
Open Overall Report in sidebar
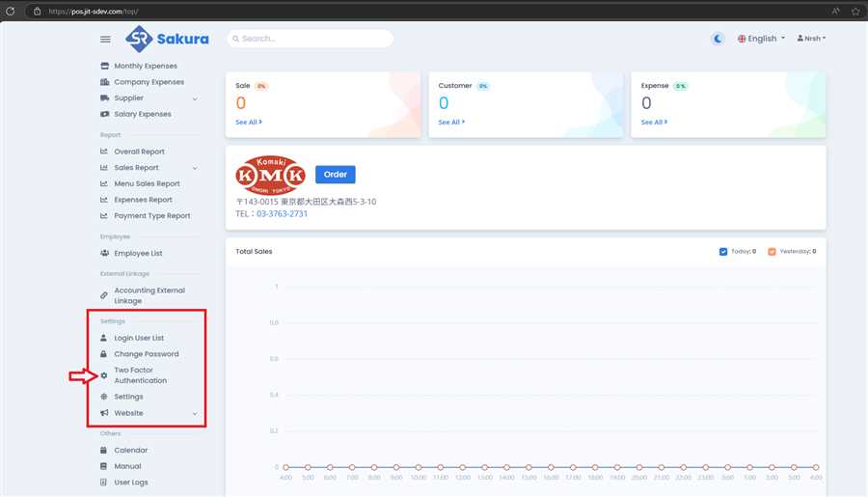pos(139,152)
